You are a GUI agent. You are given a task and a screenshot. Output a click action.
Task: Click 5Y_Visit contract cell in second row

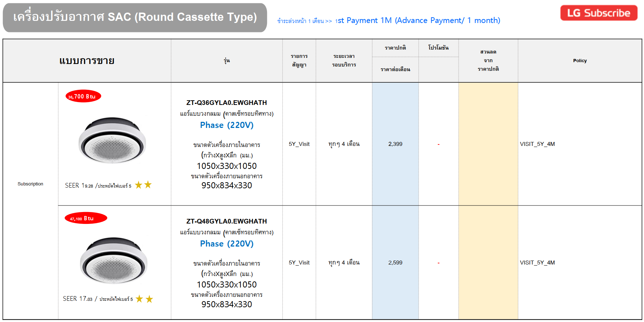point(299,263)
